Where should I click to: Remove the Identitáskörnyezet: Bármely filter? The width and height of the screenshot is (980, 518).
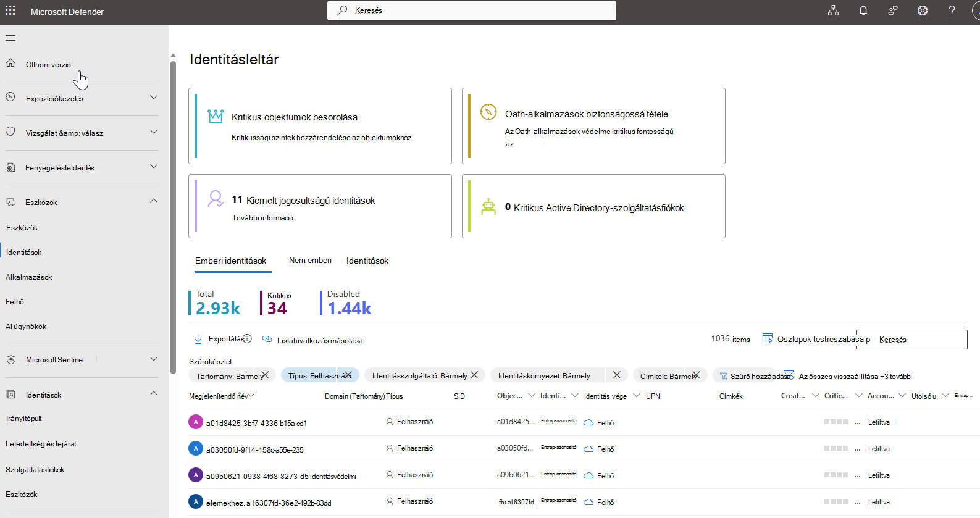(x=616, y=375)
